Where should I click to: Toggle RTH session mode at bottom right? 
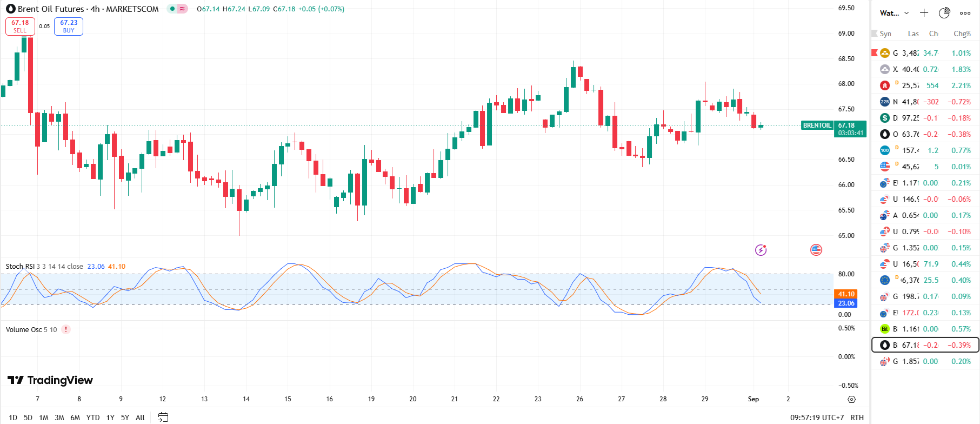pyautogui.click(x=857, y=418)
